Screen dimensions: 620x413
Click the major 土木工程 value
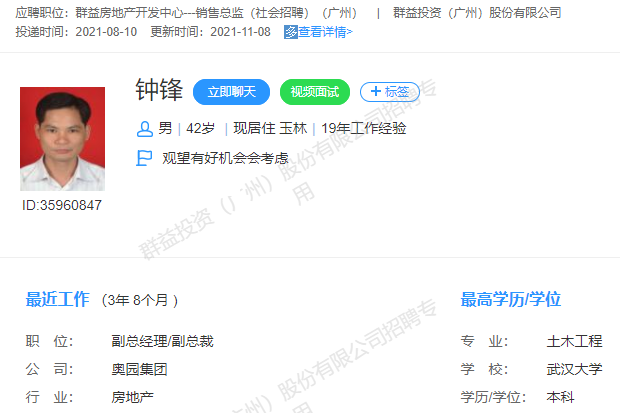click(575, 341)
